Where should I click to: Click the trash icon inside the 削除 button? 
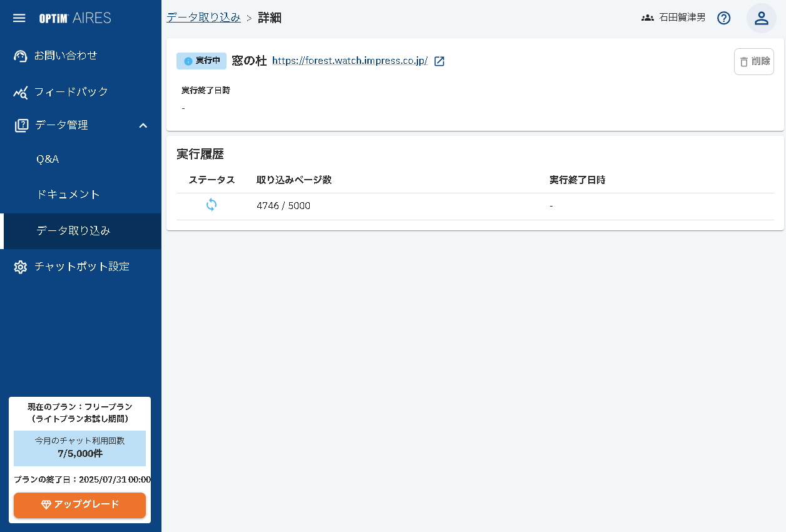coord(743,61)
